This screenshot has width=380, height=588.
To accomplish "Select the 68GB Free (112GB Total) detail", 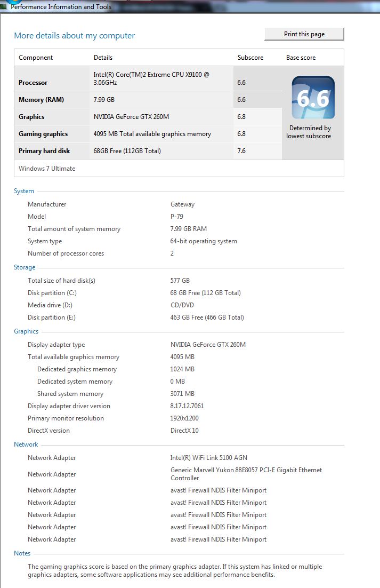I will [x=127, y=151].
